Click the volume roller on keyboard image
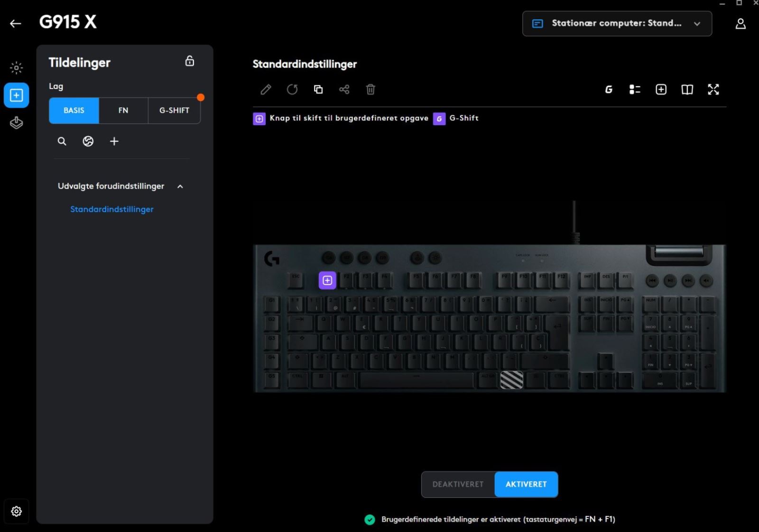The width and height of the screenshot is (759, 532). pyautogui.click(x=679, y=251)
